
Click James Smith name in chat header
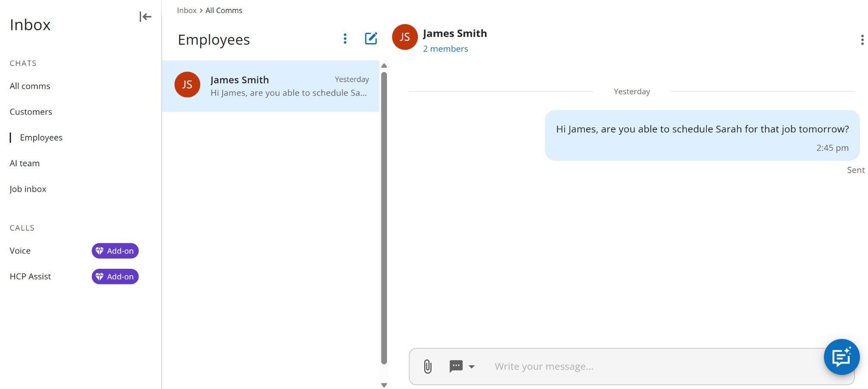(x=455, y=33)
